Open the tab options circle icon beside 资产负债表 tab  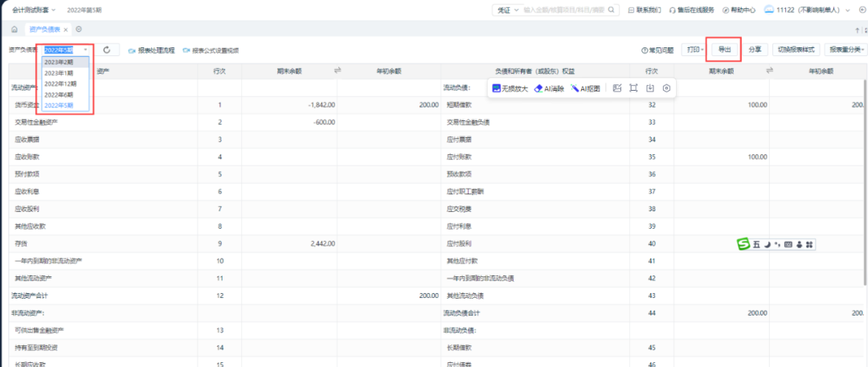pos(79,30)
